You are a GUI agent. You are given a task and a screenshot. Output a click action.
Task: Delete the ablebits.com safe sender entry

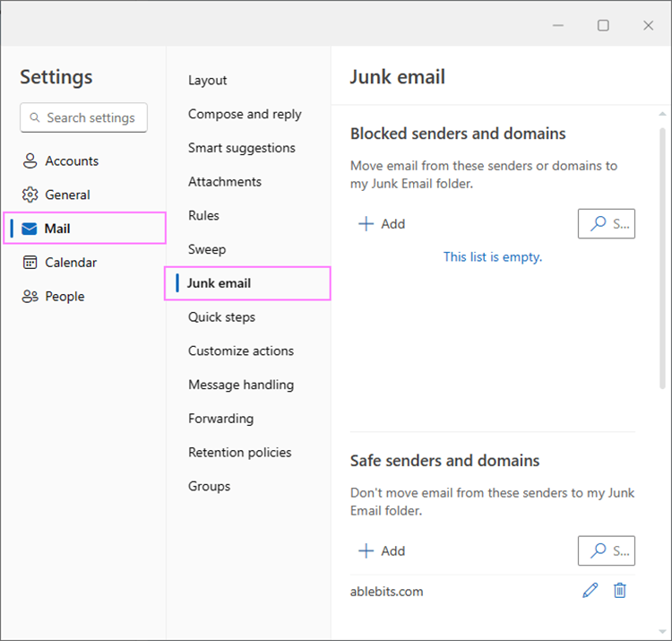(620, 591)
